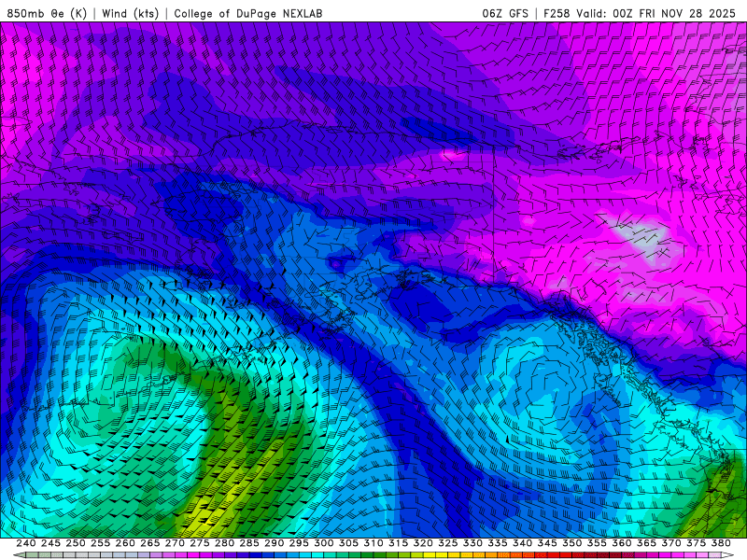The image size is (747, 560).
Task: Click the 300 value on the color scale
Action: (x=323, y=543)
